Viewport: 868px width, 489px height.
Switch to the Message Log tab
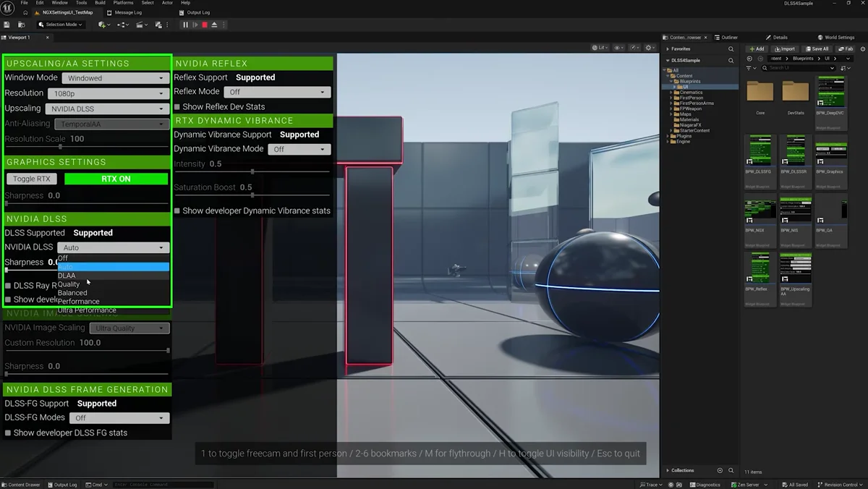pyautogui.click(x=124, y=12)
